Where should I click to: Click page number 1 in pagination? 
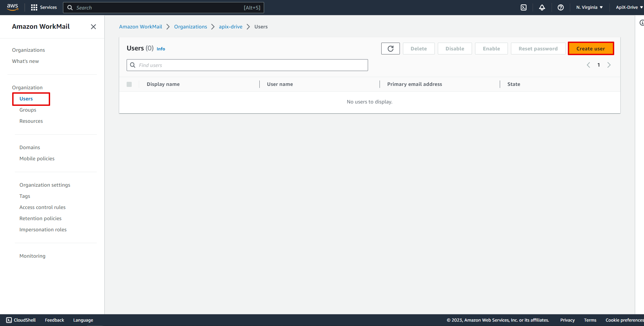(x=599, y=65)
